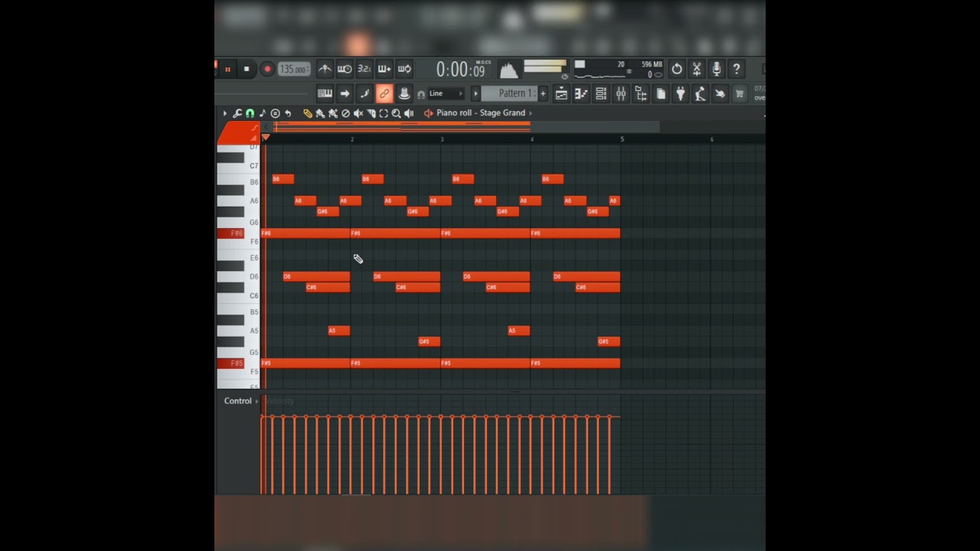Select the Zoom magnifier tool
This screenshot has width=980, height=551.
coord(396,113)
